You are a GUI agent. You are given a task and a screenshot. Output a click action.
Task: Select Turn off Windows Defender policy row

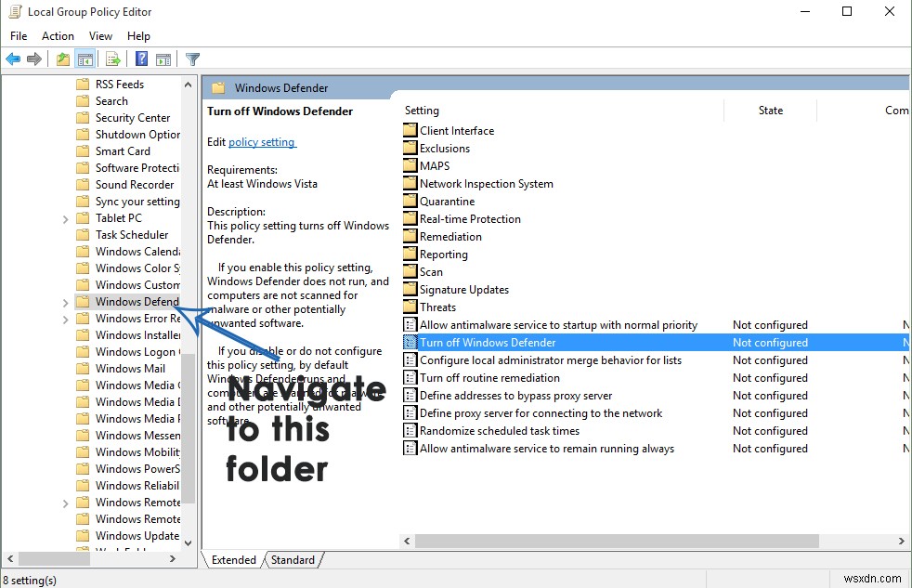coord(656,343)
